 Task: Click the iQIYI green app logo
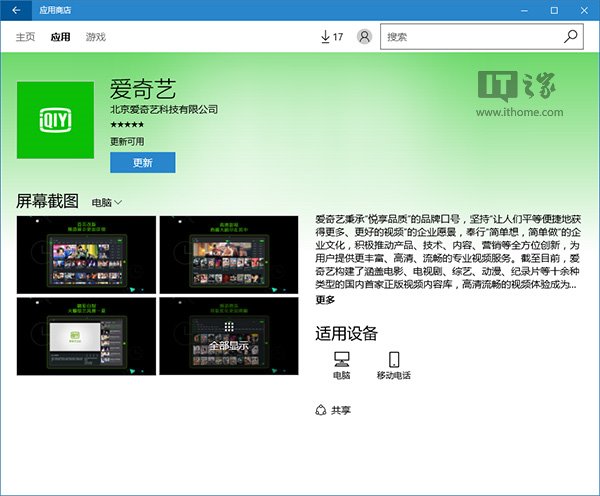[55, 120]
